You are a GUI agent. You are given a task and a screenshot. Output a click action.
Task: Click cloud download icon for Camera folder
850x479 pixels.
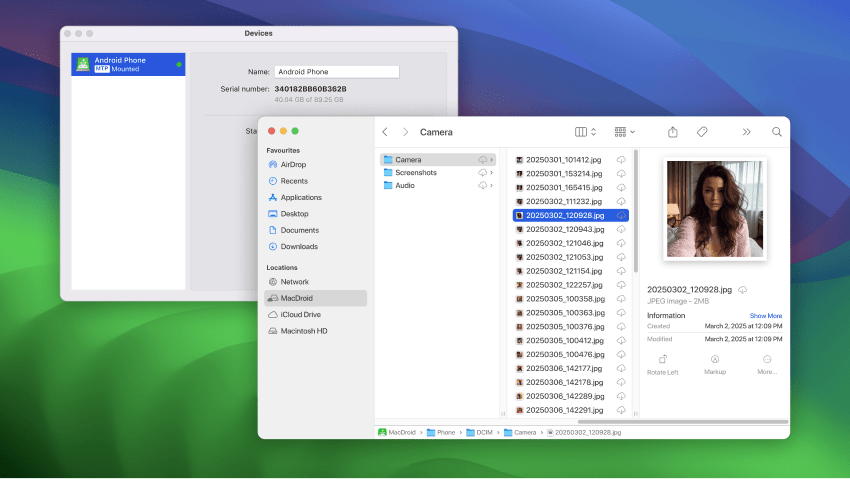[x=482, y=160]
